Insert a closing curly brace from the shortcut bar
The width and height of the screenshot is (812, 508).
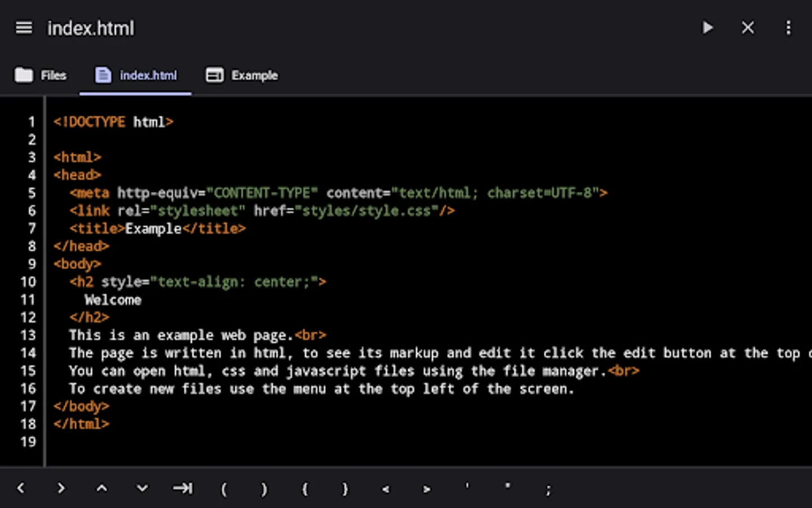tap(345, 489)
